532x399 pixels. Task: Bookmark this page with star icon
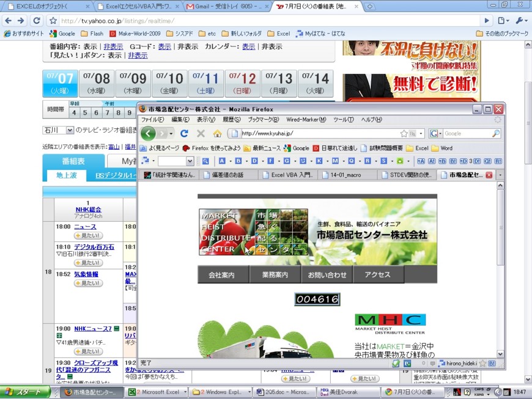(x=404, y=134)
